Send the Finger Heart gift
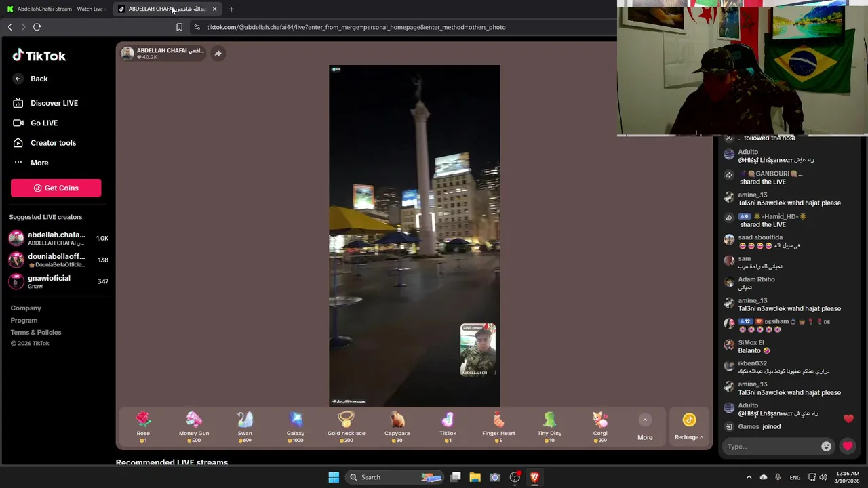This screenshot has height=488, width=868. click(x=498, y=427)
